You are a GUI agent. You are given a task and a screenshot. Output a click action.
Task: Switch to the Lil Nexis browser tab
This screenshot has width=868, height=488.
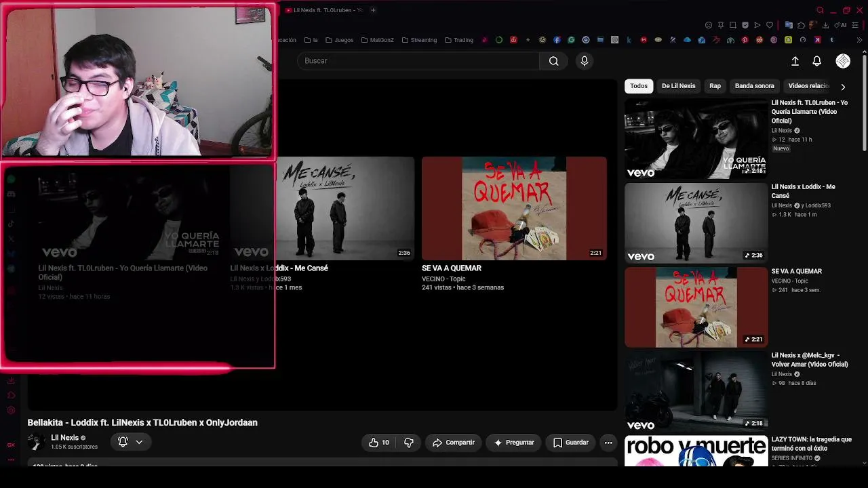pyautogui.click(x=324, y=10)
